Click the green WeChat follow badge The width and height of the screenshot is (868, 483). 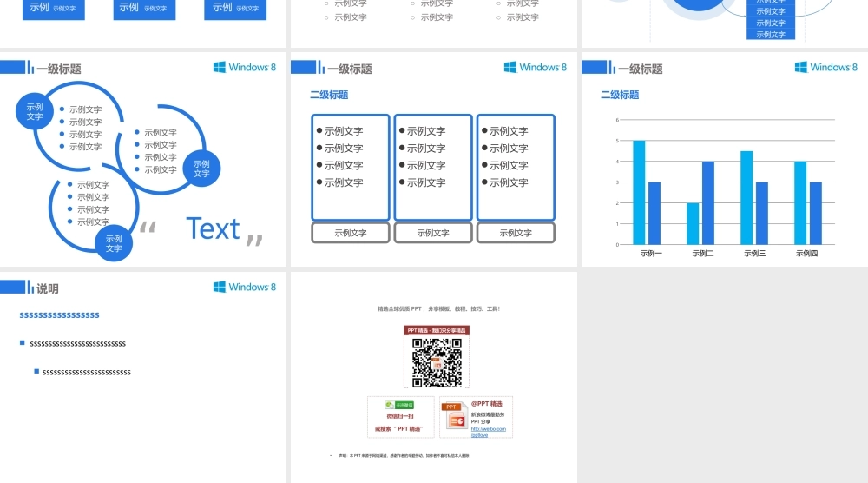399,405
